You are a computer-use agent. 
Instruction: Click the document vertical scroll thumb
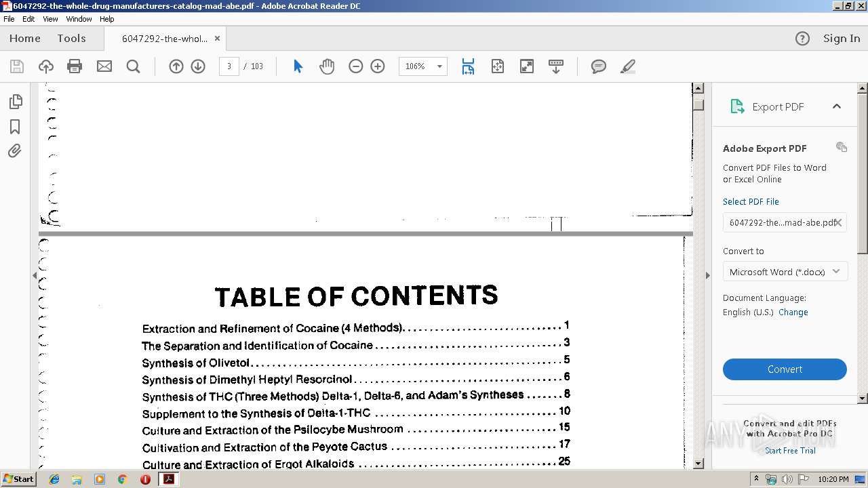[x=698, y=104]
